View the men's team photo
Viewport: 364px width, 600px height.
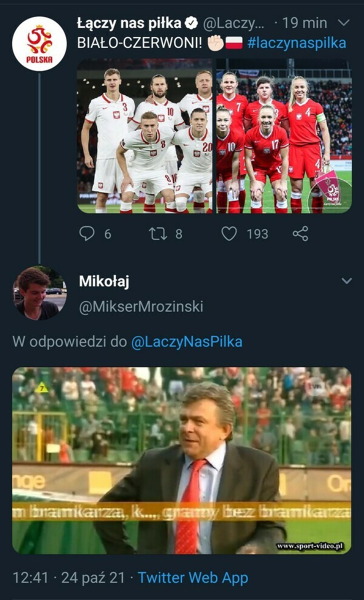[x=146, y=136]
